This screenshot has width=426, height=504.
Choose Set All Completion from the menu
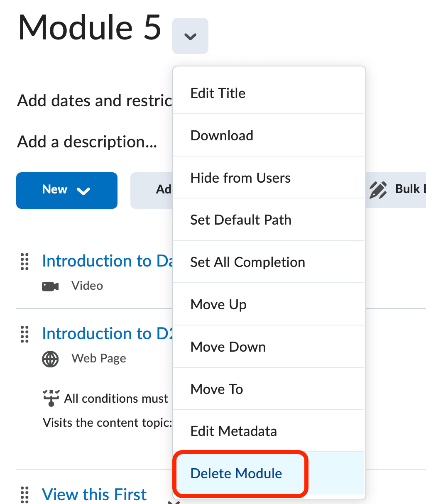(247, 262)
